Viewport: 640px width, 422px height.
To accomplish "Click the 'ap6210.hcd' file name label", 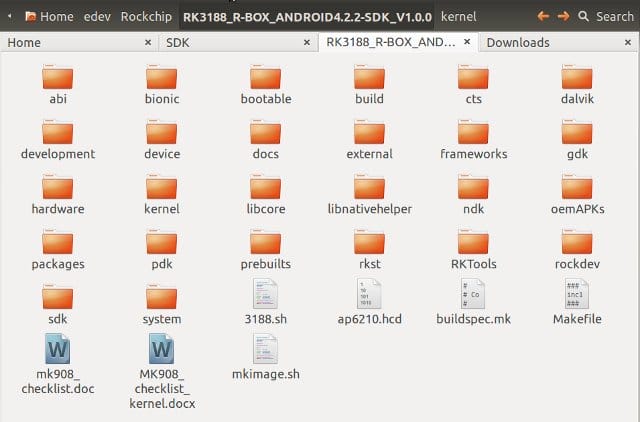I will 369,319.
